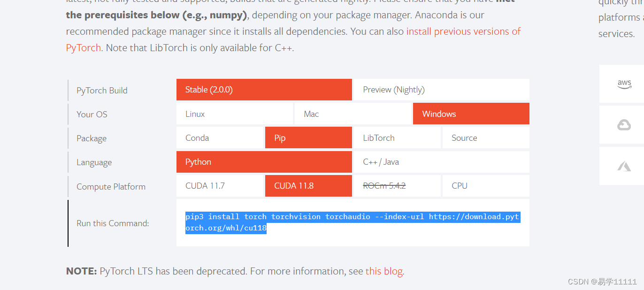Click the highlighted pip3 install command text
The width and height of the screenshot is (644, 290).
coord(353,222)
